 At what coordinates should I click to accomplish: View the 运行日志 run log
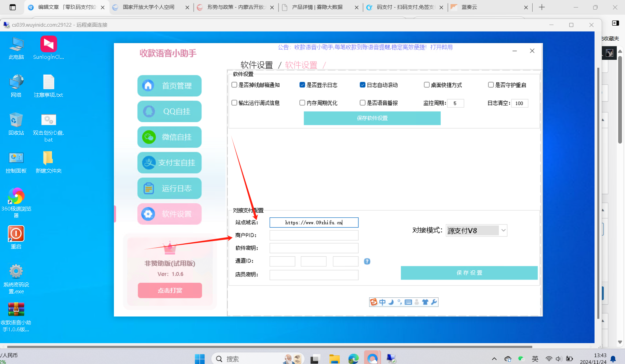[169, 188]
